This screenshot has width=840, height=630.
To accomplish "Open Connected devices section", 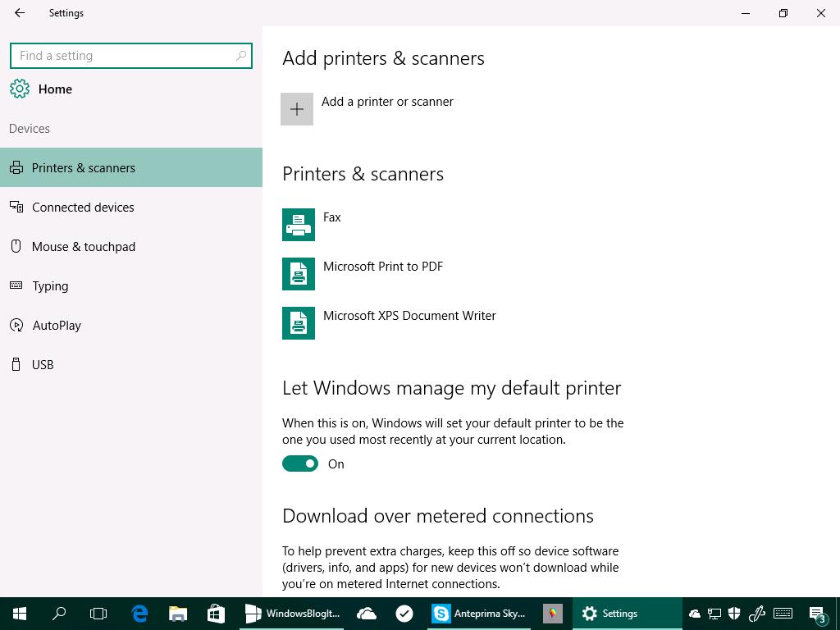I will 131,208.
